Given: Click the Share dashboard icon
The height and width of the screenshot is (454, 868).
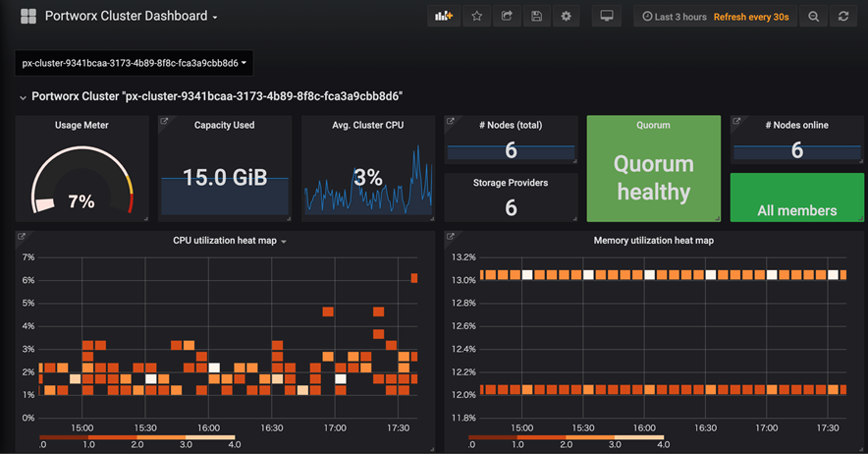Looking at the screenshot, I should [x=507, y=16].
